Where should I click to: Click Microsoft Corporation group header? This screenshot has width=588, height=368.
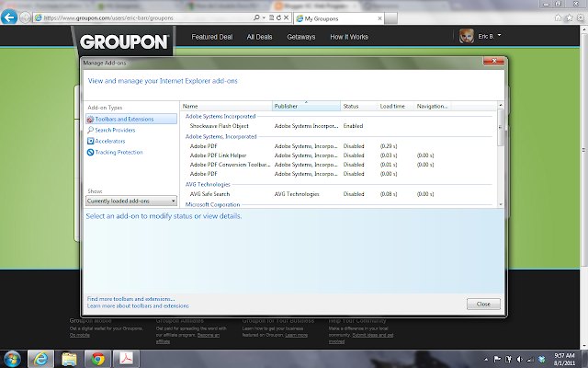click(x=212, y=204)
